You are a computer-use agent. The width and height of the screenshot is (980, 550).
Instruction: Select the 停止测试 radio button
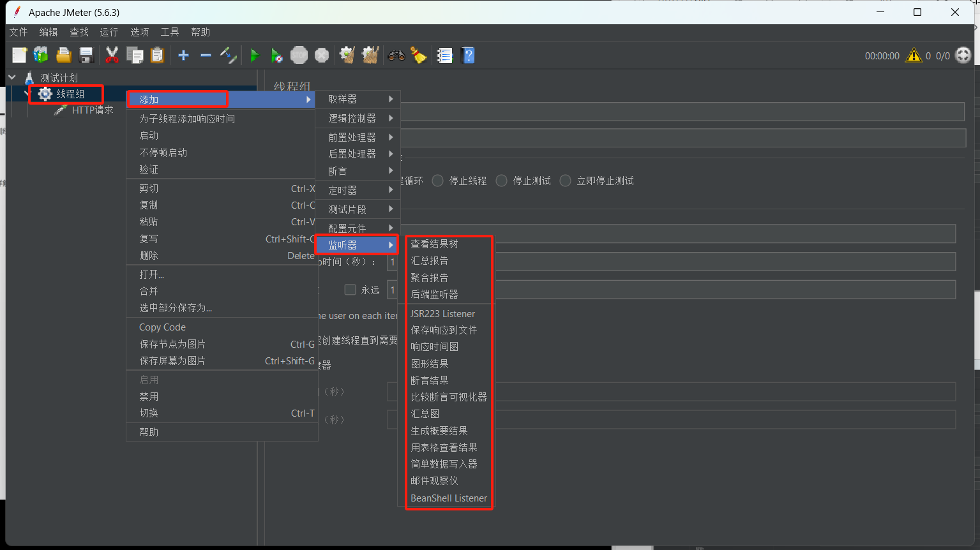(x=501, y=181)
